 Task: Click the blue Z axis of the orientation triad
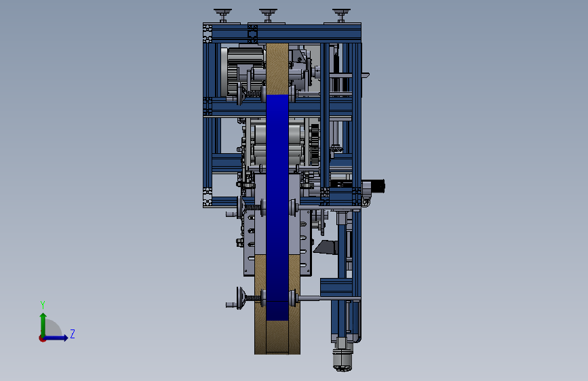pos(56,338)
